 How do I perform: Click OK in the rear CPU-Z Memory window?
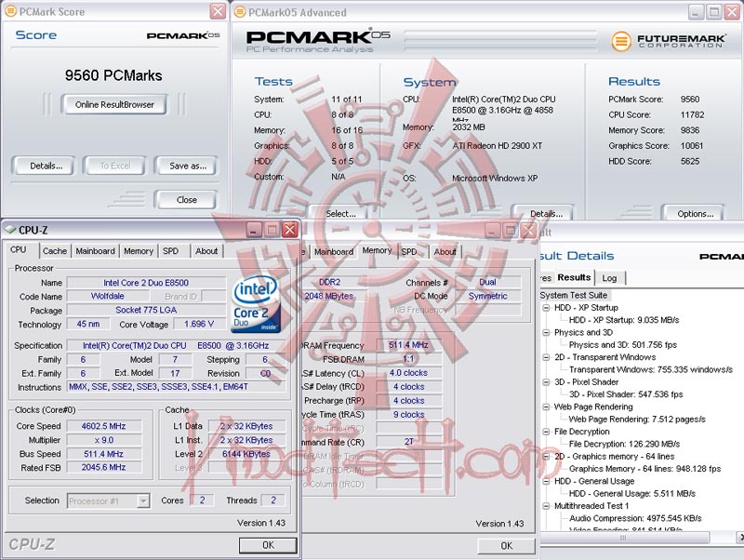[x=506, y=545]
